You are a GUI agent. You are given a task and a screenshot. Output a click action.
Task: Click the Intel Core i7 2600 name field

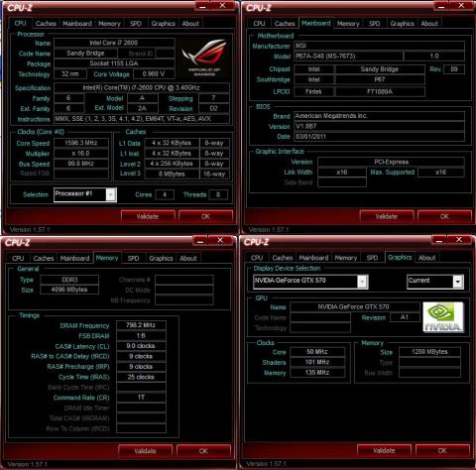point(114,43)
